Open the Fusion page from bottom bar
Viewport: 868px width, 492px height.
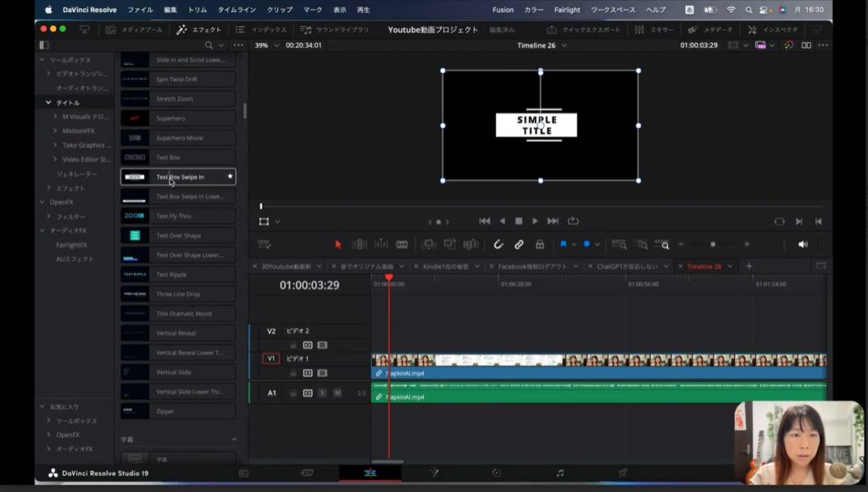(x=433, y=472)
